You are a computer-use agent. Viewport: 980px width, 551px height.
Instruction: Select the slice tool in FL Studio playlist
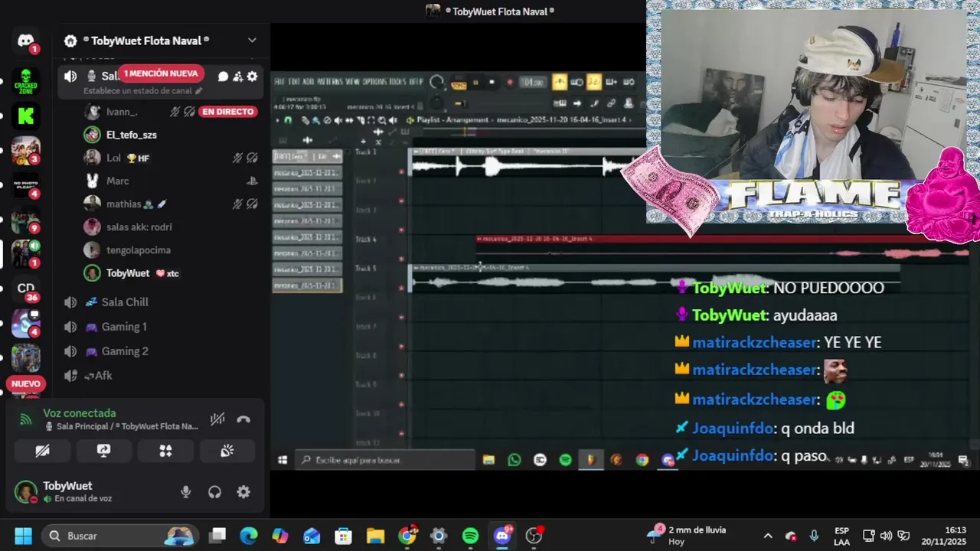coord(361,121)
